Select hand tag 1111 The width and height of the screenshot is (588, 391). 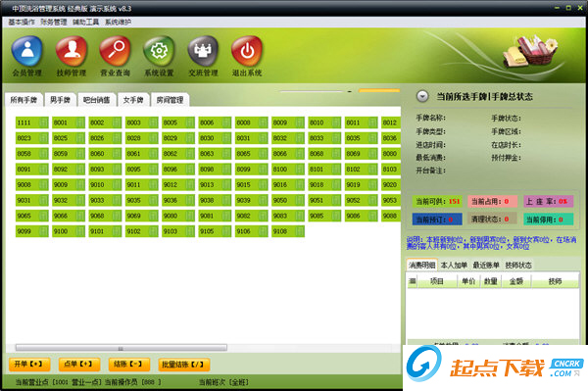pos(32,122)
